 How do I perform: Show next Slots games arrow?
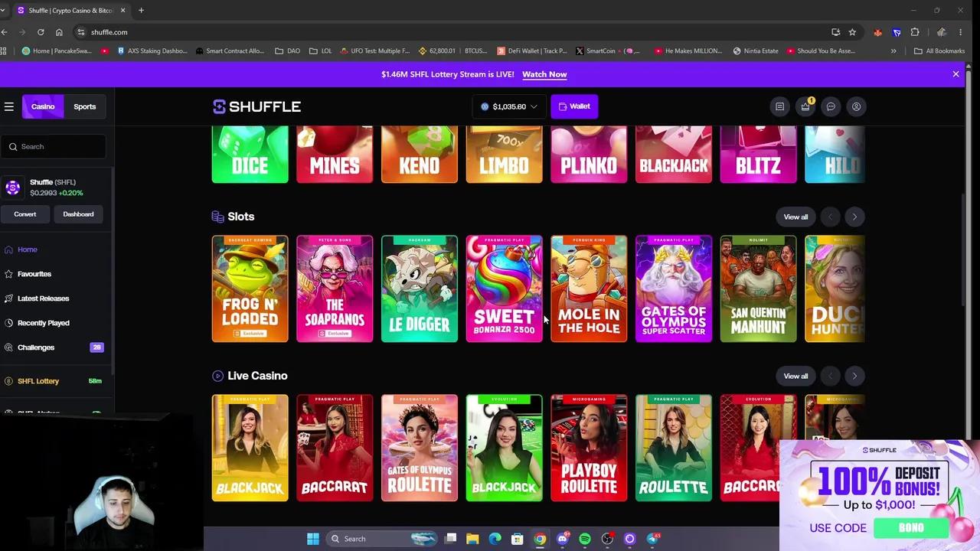pos(854,217)
